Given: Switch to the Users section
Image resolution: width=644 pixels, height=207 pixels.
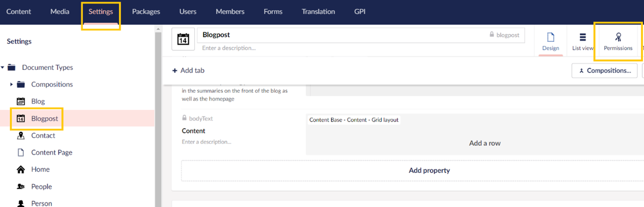Looking at the screenshot, I should pos(188,12).
